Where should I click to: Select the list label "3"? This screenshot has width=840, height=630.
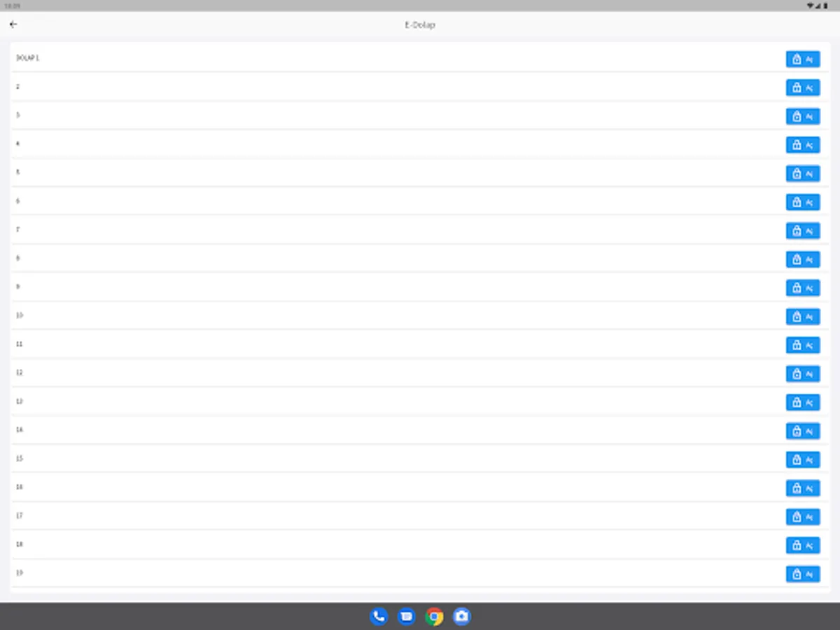pyautogui.click(x=18, y=115)
